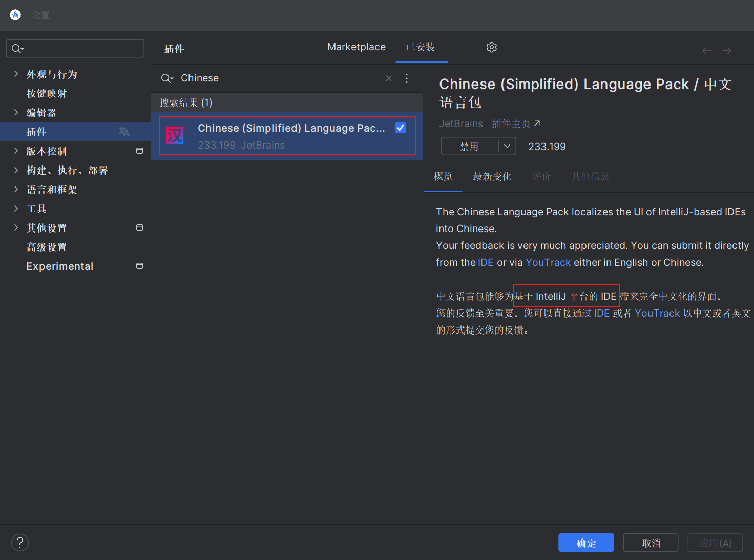Screen dimensions: 754x560
Task: Expand the 编辑器 tree node
Action: pyautogui.click(x=16, y=113)
